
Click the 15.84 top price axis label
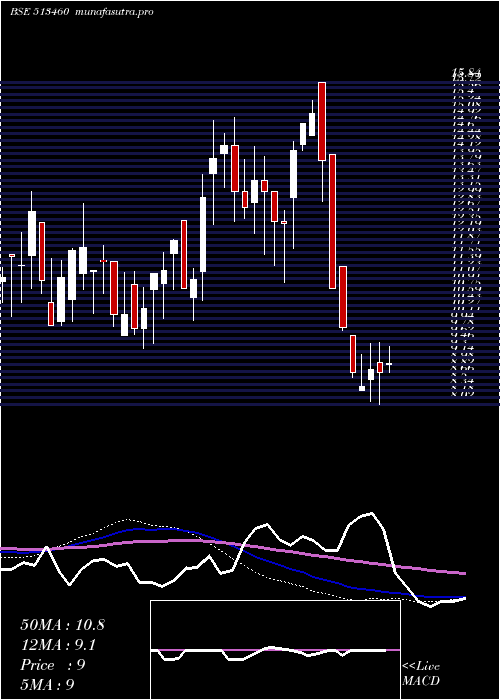pos(467,71)
